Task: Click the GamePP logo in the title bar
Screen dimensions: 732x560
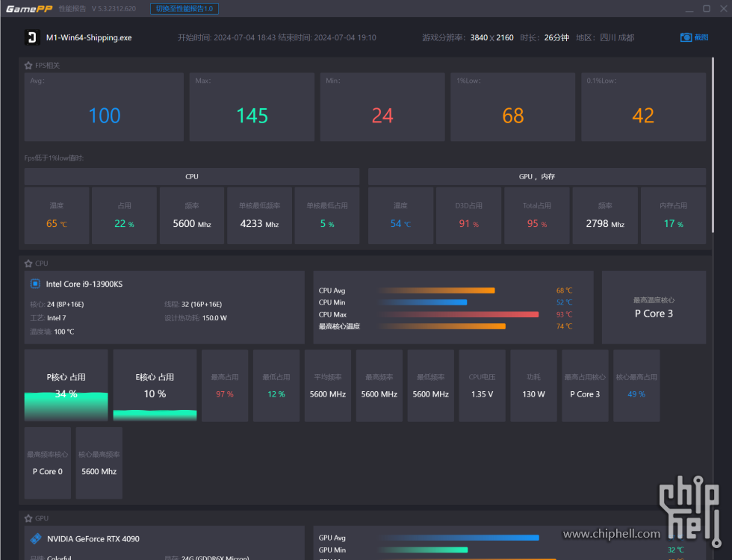Action: (x=29, y=9)
